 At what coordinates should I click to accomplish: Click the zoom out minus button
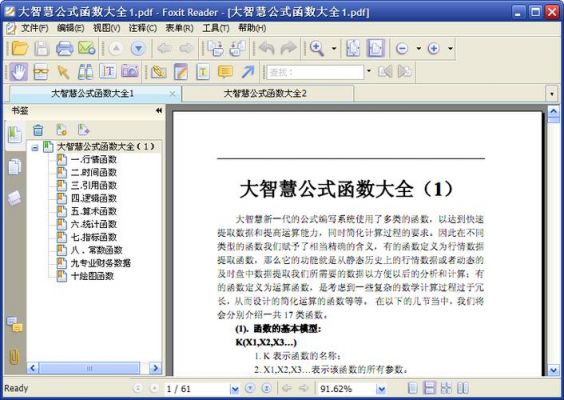[x=401, y=48]
